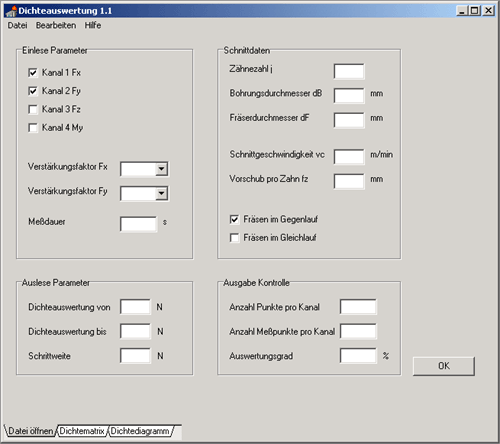Open the Bearbeiten menu
Image resolution: width=500 pixels, height=444 pixels.
[56, 25]
